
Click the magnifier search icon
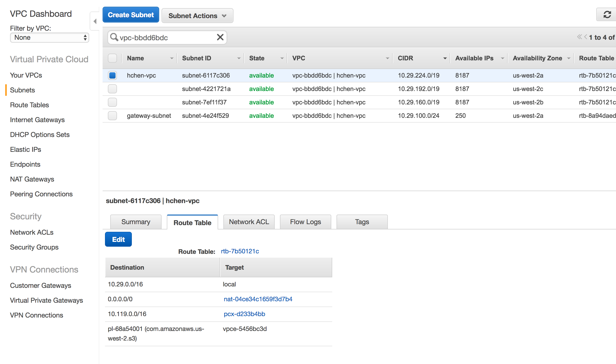(x=114, y=37)
